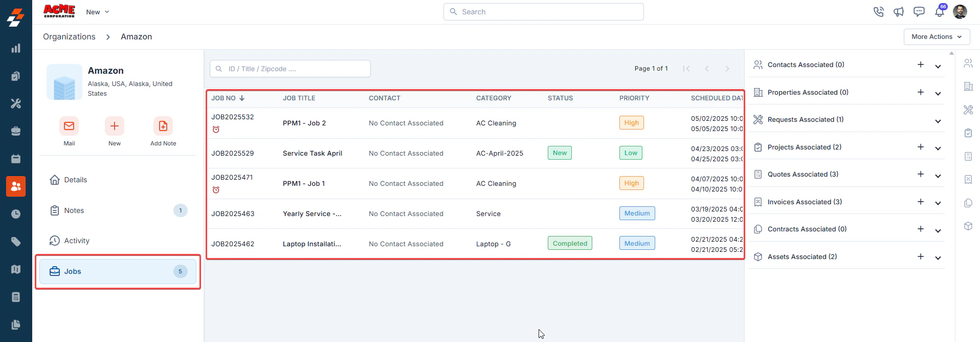Go to previous page arrow

[707, 69]
